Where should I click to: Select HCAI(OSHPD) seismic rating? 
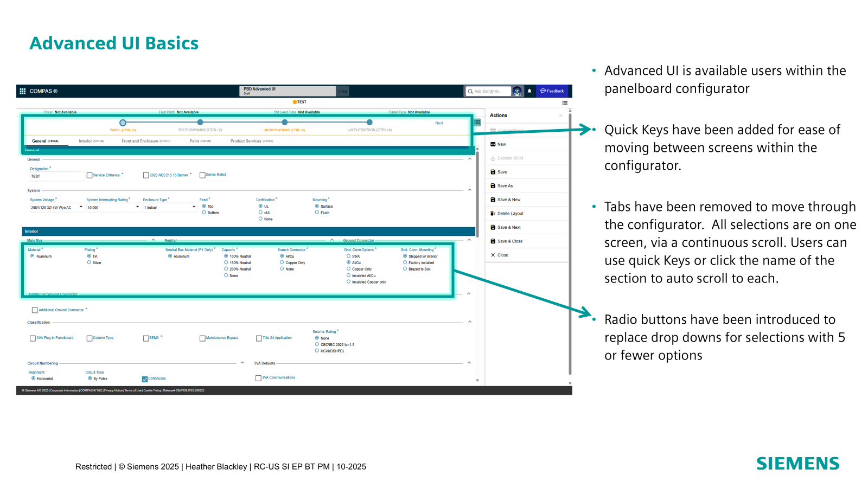pyautogui.click(x=317, y=351)
